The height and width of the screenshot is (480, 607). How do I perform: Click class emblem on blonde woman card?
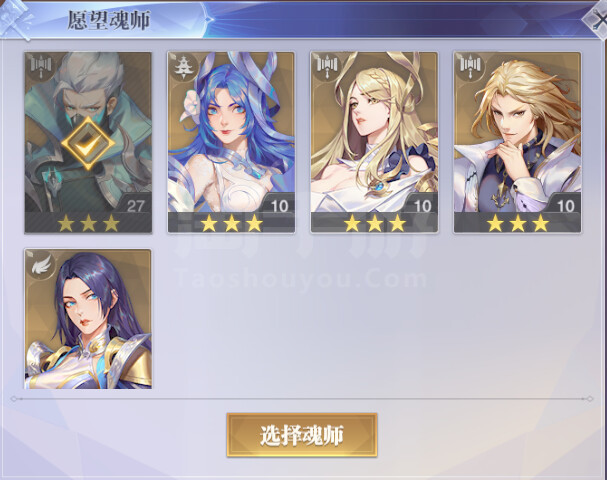tap(326, 66)
